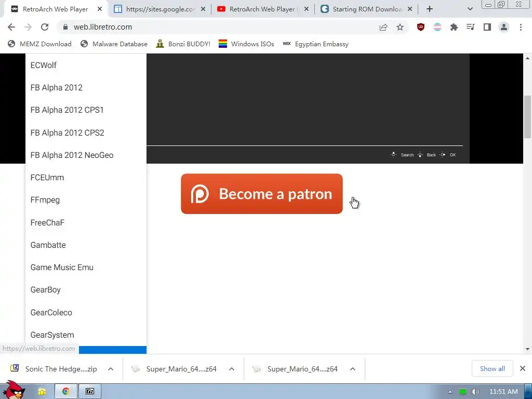Open the Extensions puzzle piece menu
This screenshot has width=532, height=399.
454,27
